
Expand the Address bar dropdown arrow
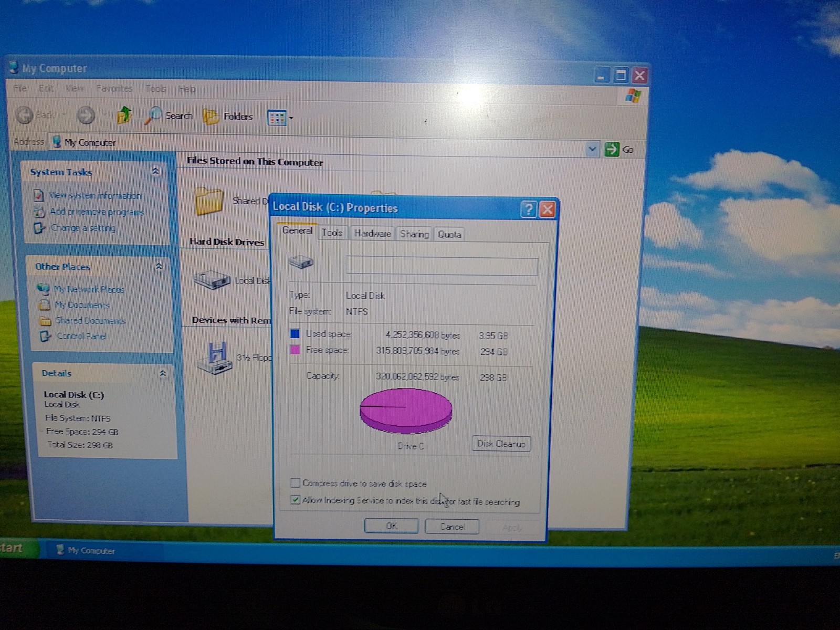tap(592, 149)
